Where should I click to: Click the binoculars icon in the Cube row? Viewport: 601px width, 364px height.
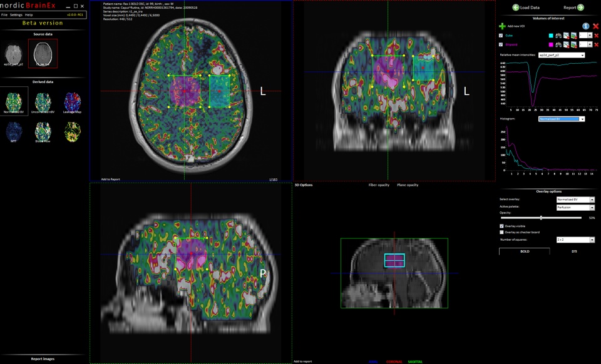point(558,36)
